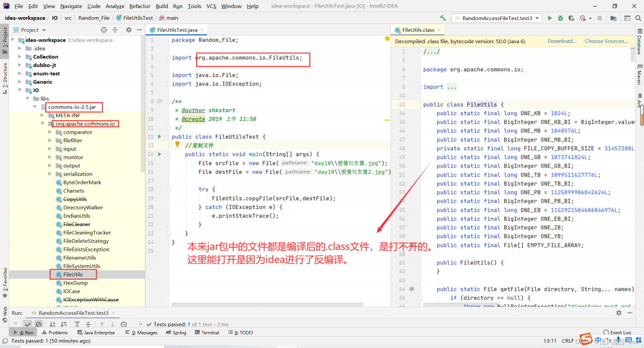Select commons-io-2.5.jar in project tree
This screenshot has height=348, width=644.
(72, 107)
